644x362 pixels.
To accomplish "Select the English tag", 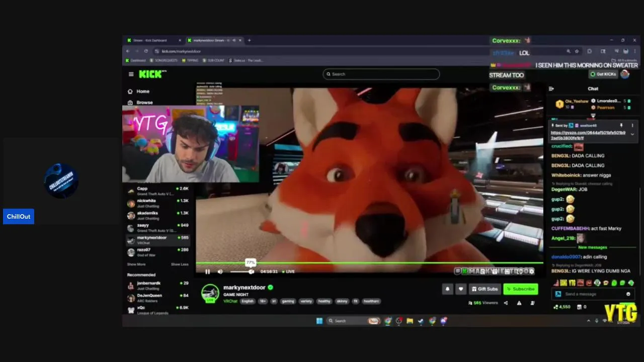I will pos(248,301).
